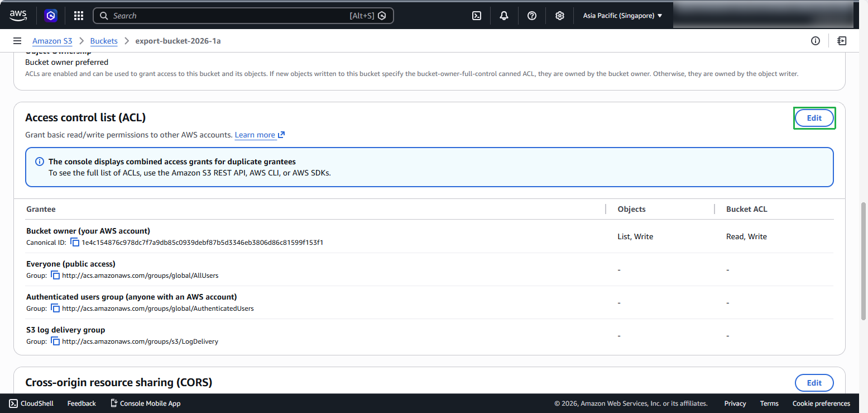The width and height of the screenshot is (868, 413).
Task: Toggle the side navigation hamburger menu
Action: (x=17, y=41)
